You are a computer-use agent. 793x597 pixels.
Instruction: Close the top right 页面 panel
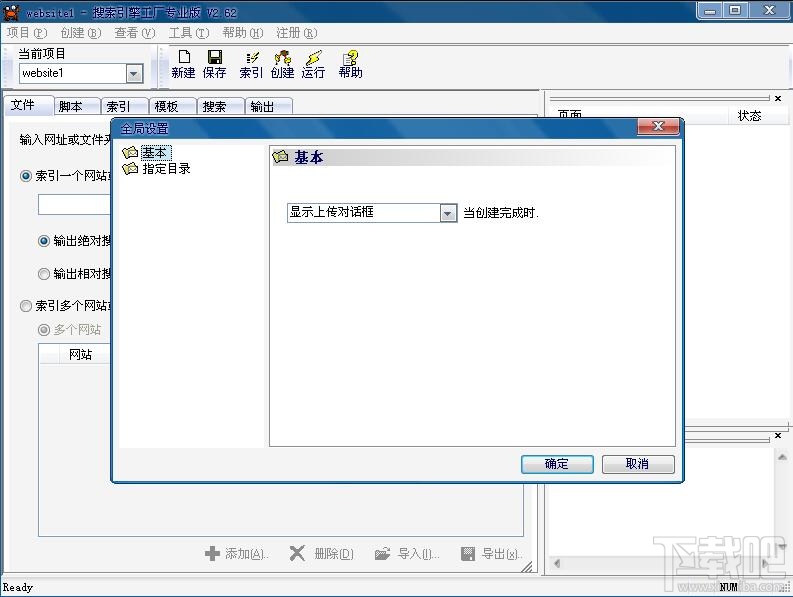(778, 98)
